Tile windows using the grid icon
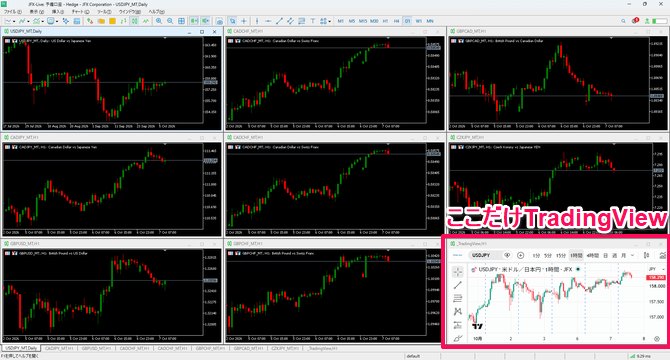Viewport: 670px width, 360px height. tap(182, 21)
